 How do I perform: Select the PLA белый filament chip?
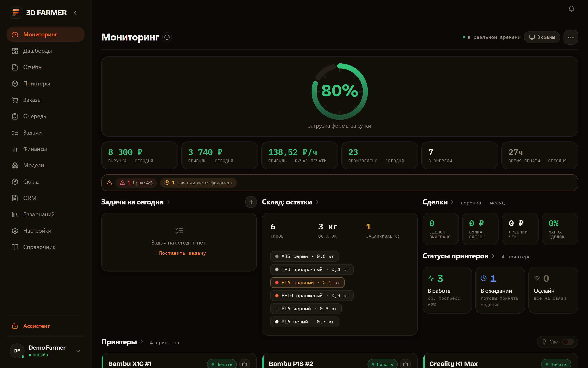point(304,322)
